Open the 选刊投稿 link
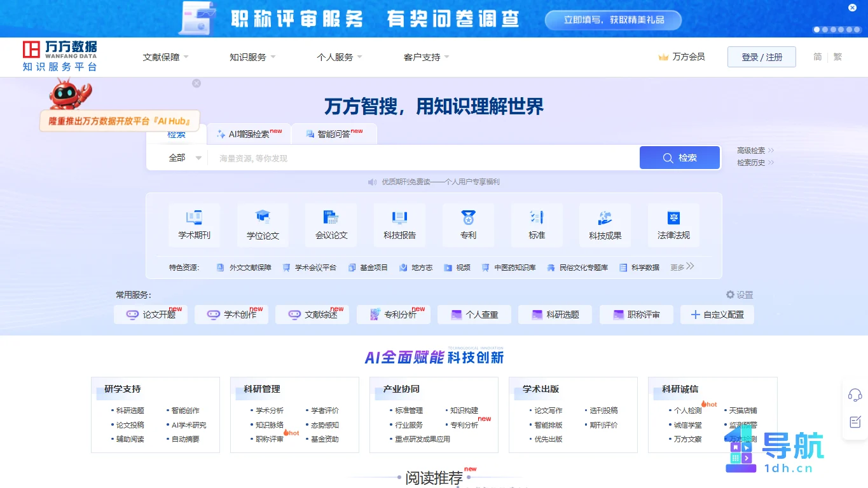 click(603, 410)
